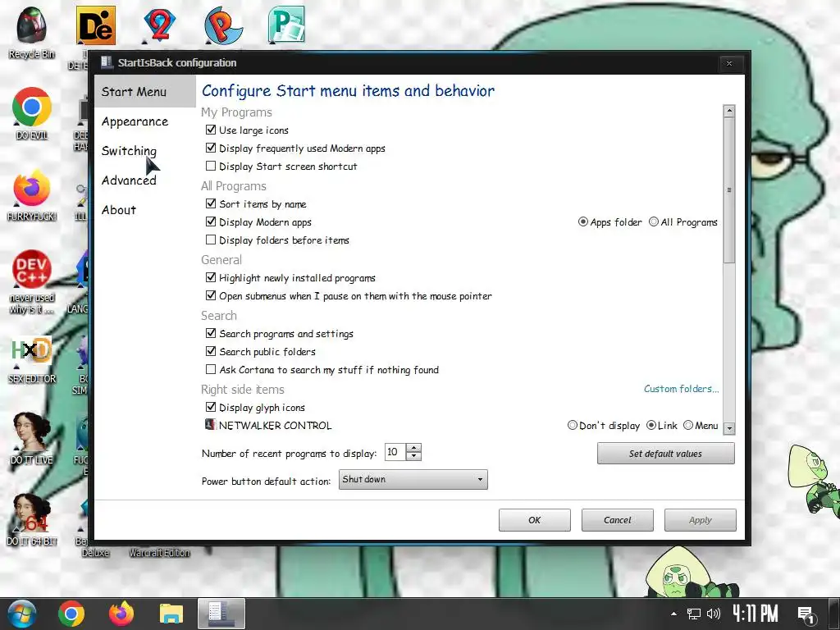Click the Apply button

click(701, 520)
